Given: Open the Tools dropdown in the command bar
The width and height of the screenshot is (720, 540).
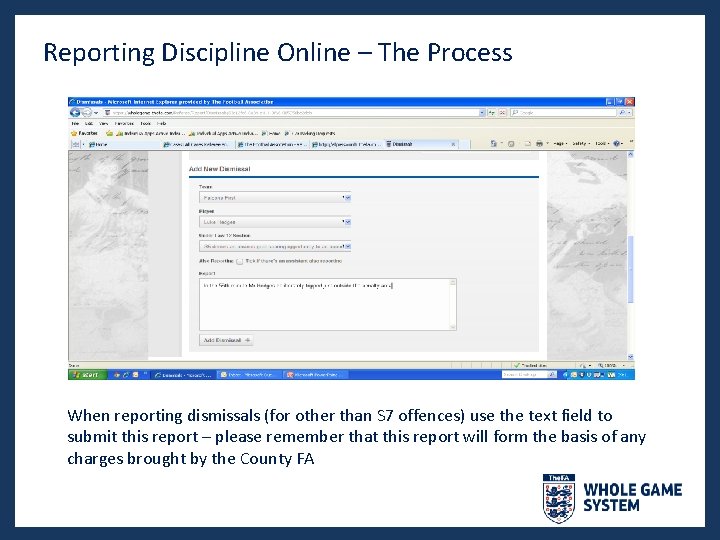Looking at the screenshot, I should 602,144.
